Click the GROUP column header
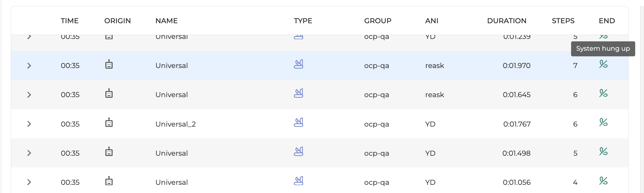 click(x=378, y=21)
